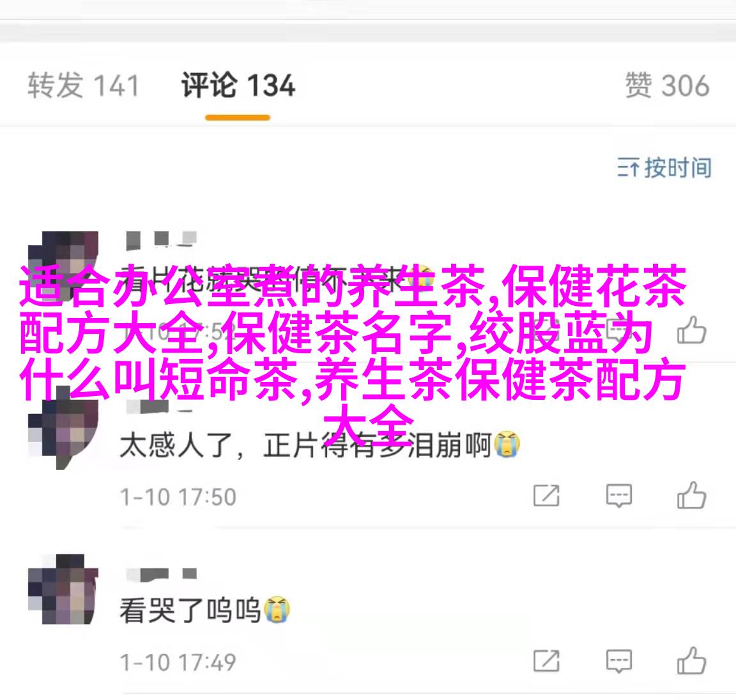Tap the 1-10 17:49 timestamp
This screenshot has height=700, width=736.
tap(178, 663)
